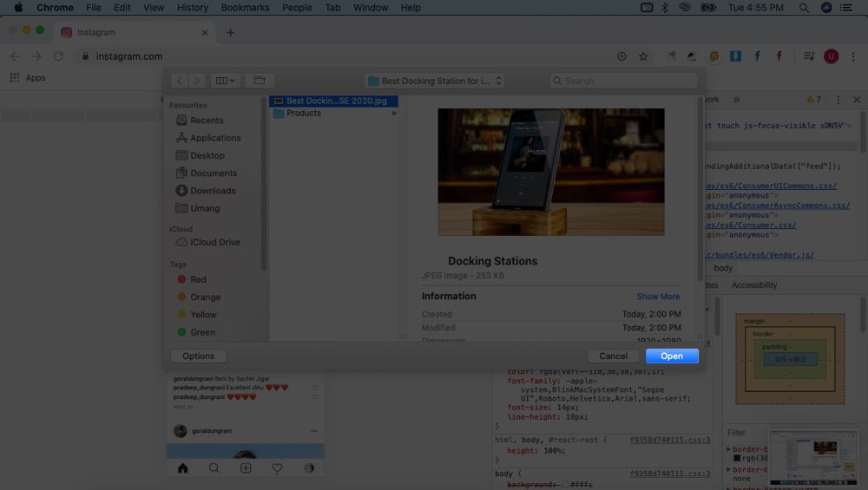The height and width of the screenshot is (490, 868).
Task: Tap Instagram search magnifier icon
Action: pyautogui.click(x=214, y=467)
